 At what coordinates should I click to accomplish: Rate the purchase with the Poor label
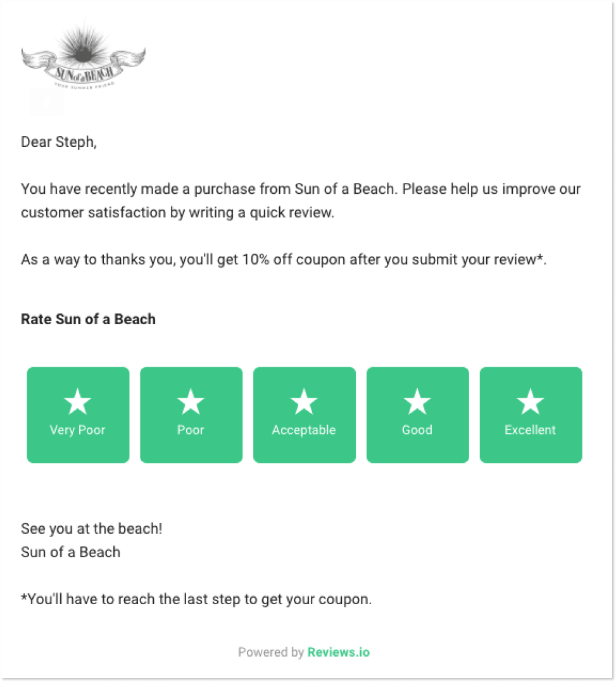(191, 430)
